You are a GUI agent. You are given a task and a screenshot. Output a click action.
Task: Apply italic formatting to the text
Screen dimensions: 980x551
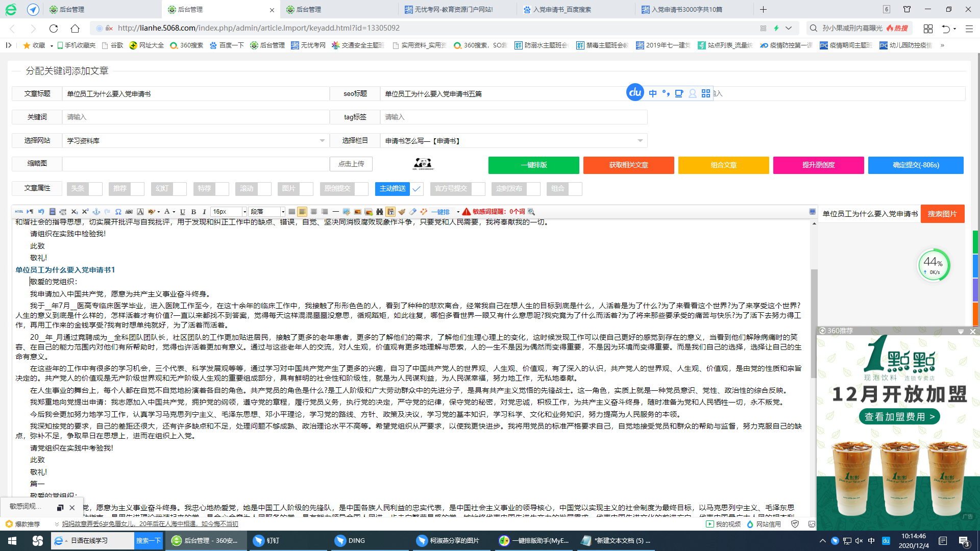pyautogui.click(x=204, y=211)
